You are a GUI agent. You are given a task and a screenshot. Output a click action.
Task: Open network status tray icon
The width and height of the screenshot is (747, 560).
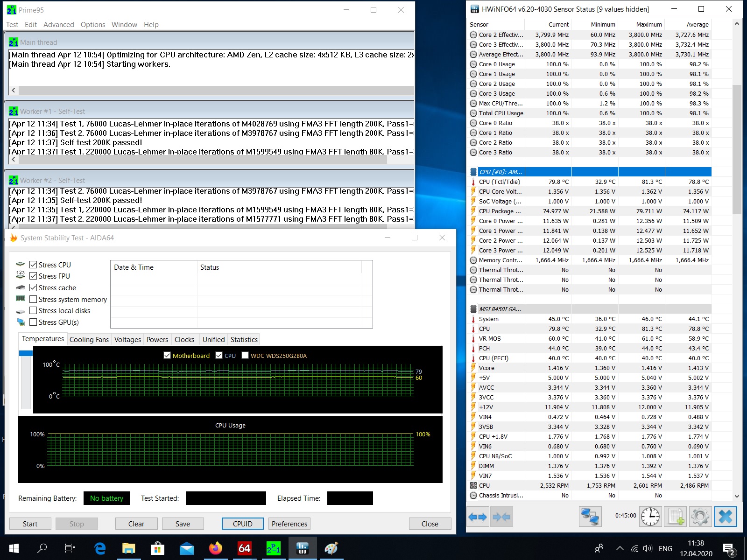pos(634,549)
